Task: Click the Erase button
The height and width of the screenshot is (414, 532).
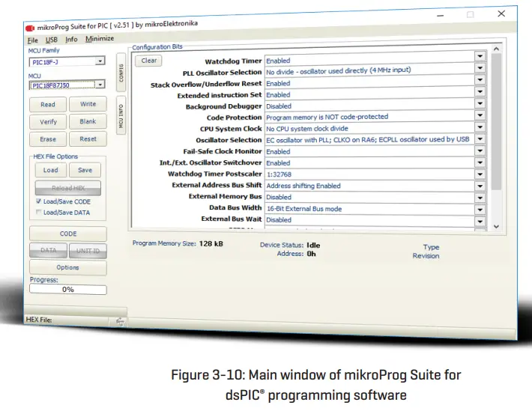Action: (x=48, y=139)
